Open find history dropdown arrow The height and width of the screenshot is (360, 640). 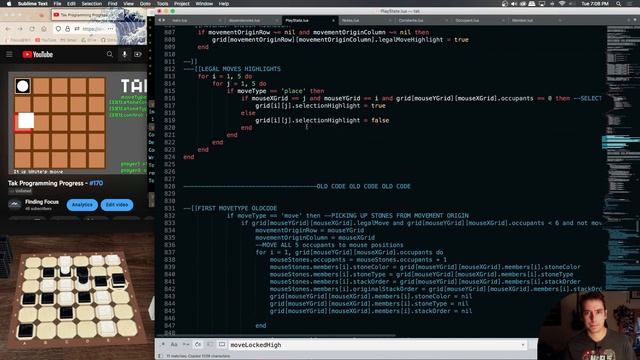[523, 345]
